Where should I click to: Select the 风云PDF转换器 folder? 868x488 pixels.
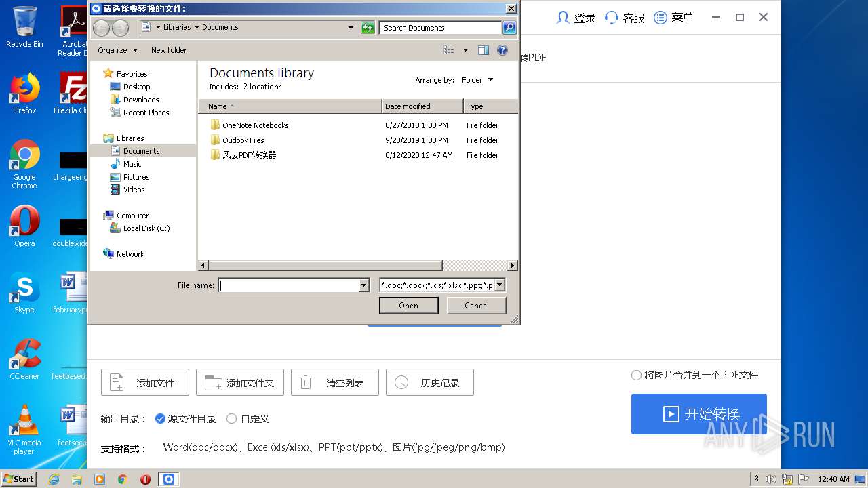(249, 155)
